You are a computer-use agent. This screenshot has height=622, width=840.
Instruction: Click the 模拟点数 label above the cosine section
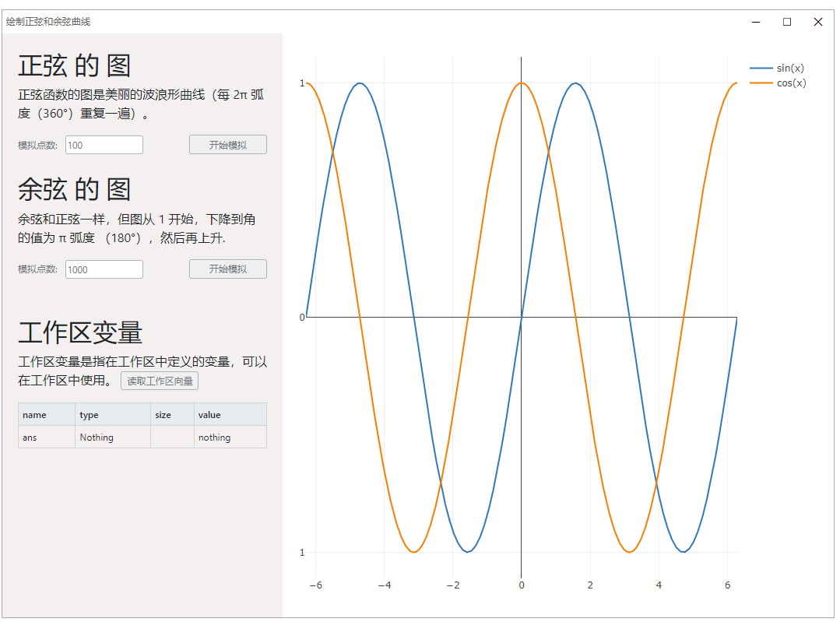[37, 146]
